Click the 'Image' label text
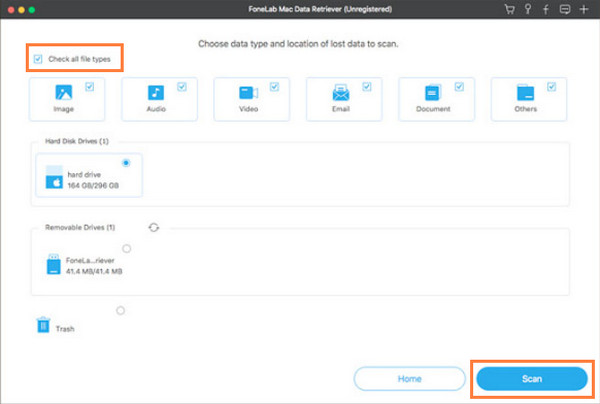The height and width of the screenshot is (404, 600). tap(64, 109)
